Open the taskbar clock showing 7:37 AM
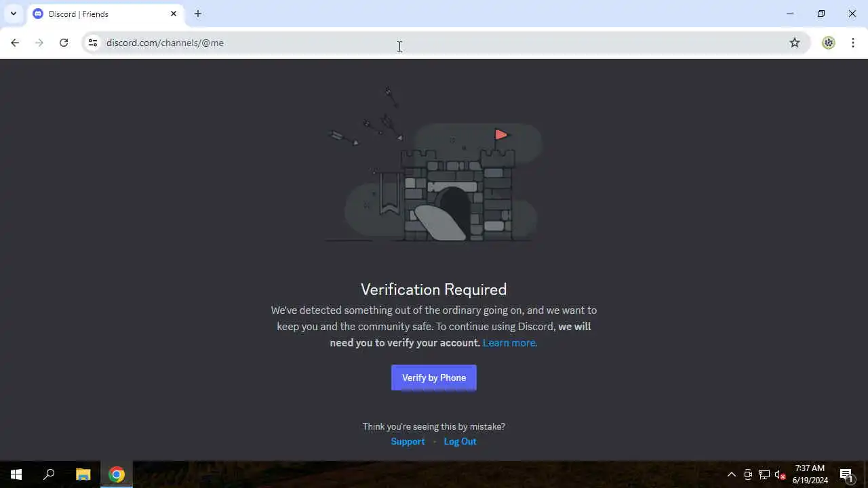This screenshot has height=488, width=868. [x=810, y=474]
